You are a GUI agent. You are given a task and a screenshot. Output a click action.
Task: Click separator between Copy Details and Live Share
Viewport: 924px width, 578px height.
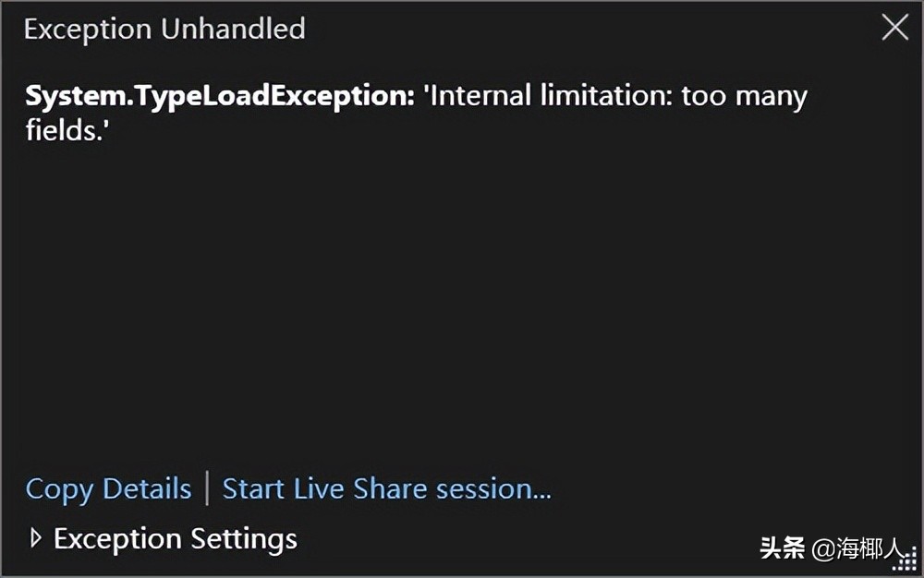tap(207, 488)
